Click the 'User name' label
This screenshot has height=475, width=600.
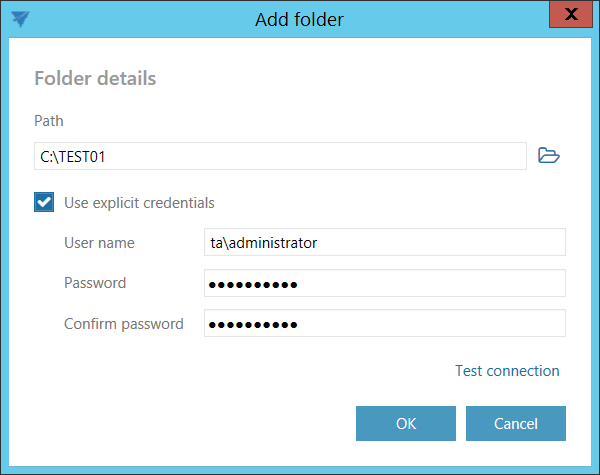click(99, 242)
